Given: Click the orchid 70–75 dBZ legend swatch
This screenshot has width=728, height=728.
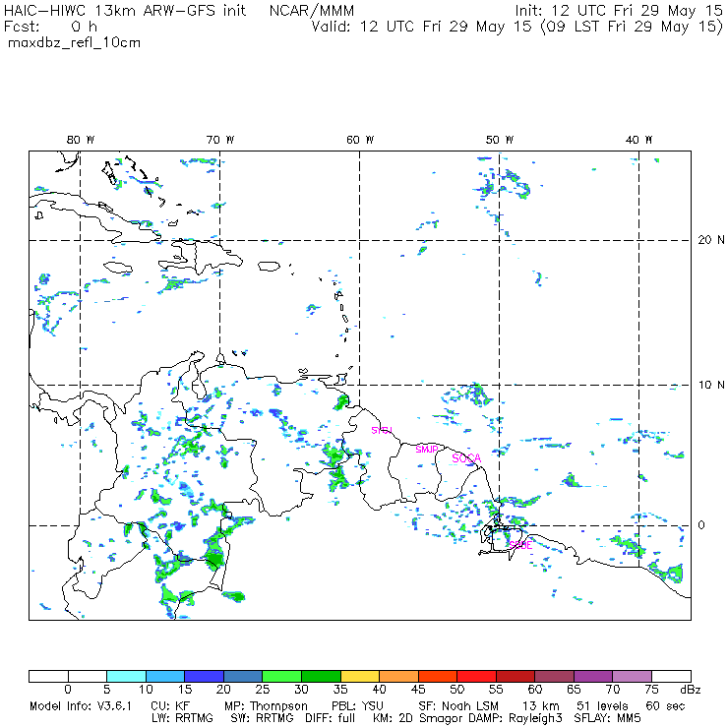Looking at the screenshot, I should [632, 676].
